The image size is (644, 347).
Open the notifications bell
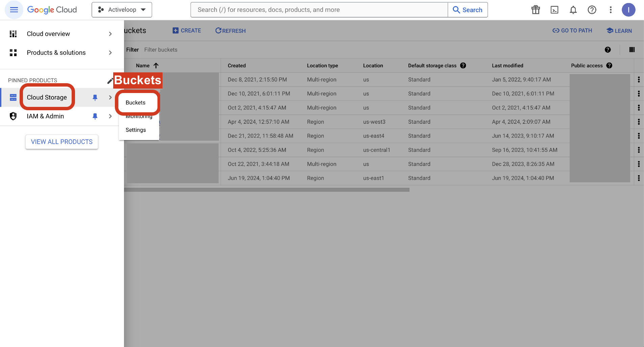click(x=573, y=10)
